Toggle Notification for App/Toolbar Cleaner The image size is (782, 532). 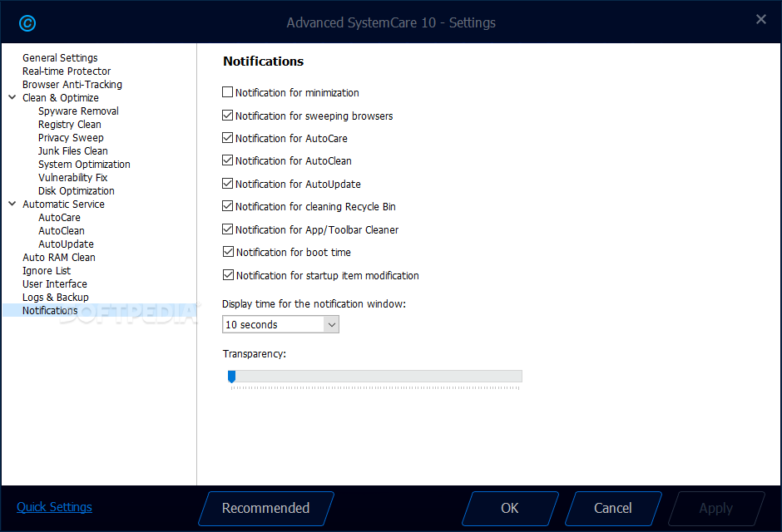coord(227,229)
